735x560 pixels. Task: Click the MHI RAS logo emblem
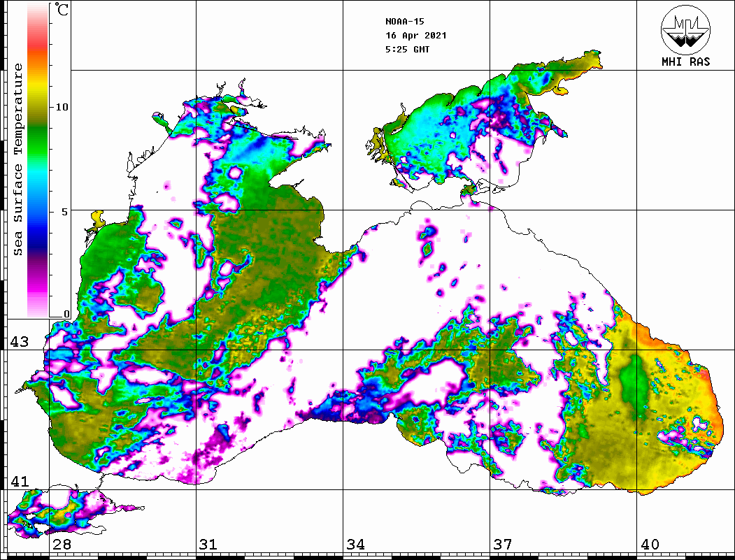pyautogui.click(x=685, y=29)
